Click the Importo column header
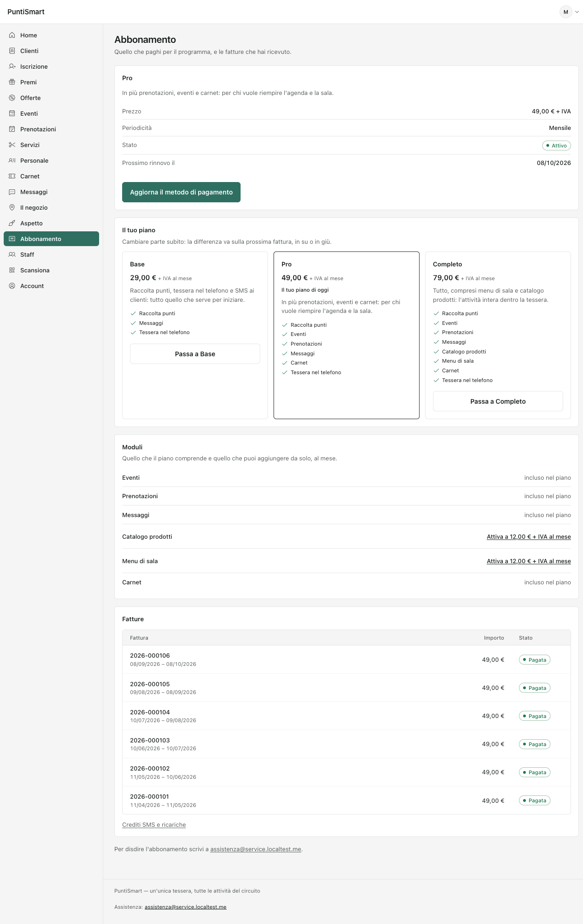 [x=494, y=638]
